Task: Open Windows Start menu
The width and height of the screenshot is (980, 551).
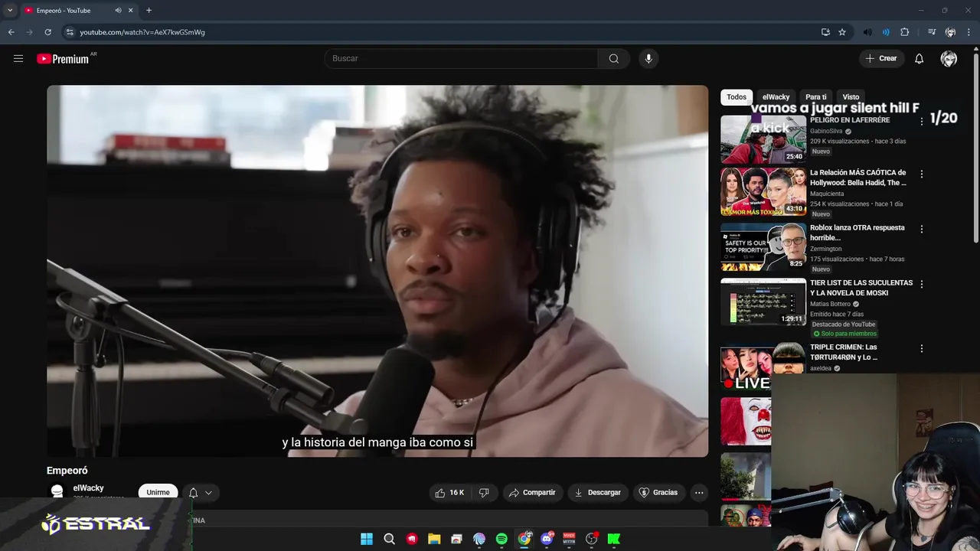Action: tap(367, 539)
